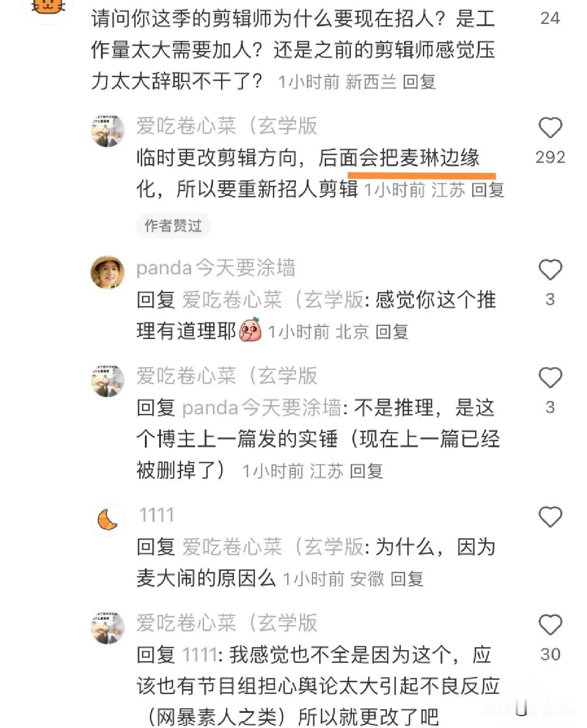This screenshot has width=587, height=728.
Task: Like the comment by user 1111
Action: [550, 517]
